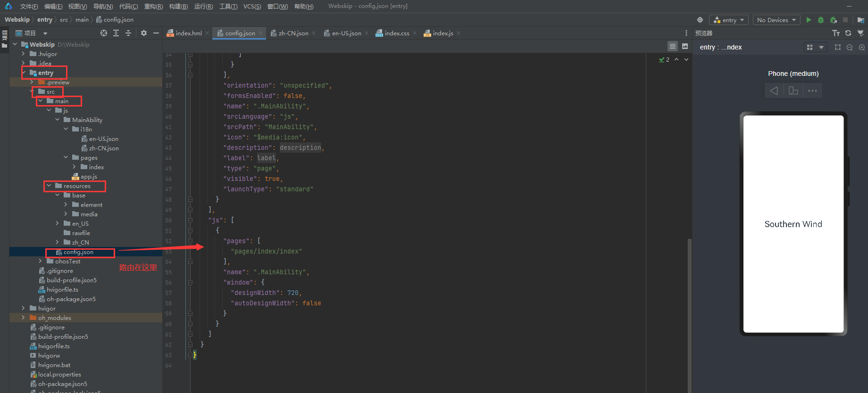This screenshot has height=393, width=868.
Task: Fold the code block at line 50
Action: [190, 220]
